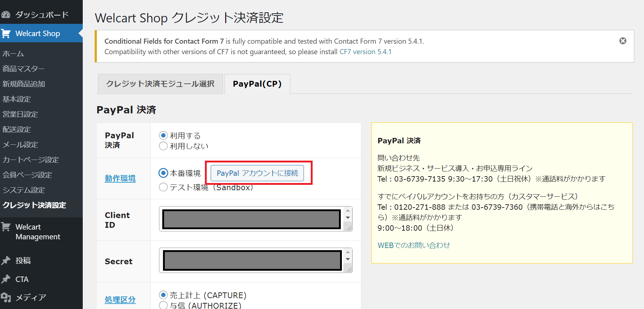Dismiss the Contact Form 7 notice
644x309 pixels.
click(x=623, y=41)
